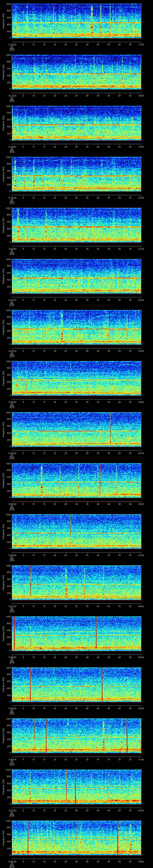This screenshot has width=153, height=868.
Task: Select the spectrogram panel starting at 5:23:00
Action: [x=77, y=378]
